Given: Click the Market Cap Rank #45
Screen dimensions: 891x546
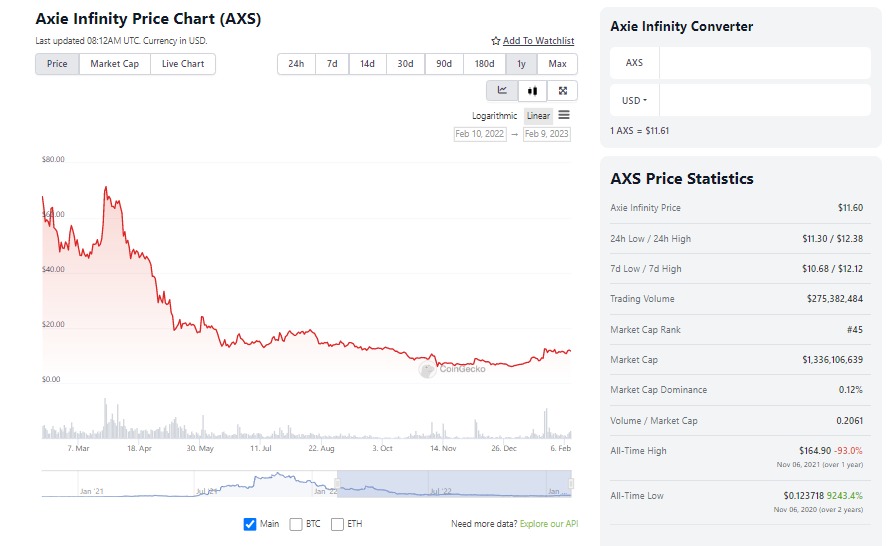Looking at the screenshot, I should click(x=855, y=330).
